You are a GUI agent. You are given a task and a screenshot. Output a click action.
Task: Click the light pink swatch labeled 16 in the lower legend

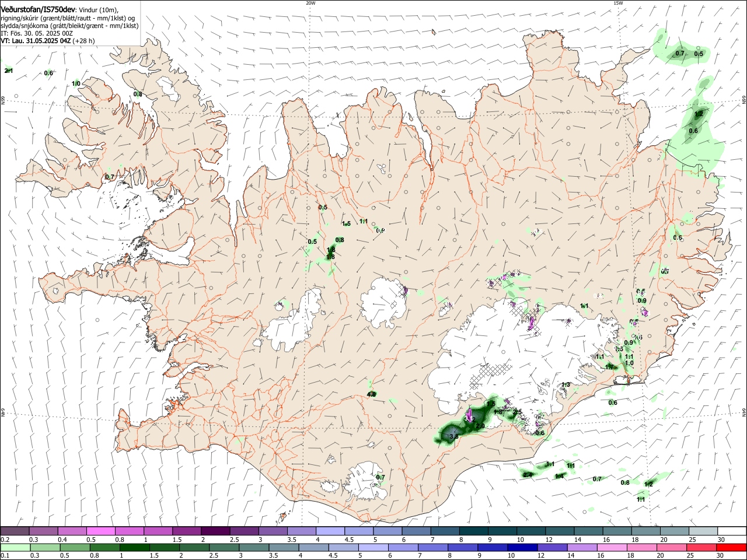coord(613,547)
